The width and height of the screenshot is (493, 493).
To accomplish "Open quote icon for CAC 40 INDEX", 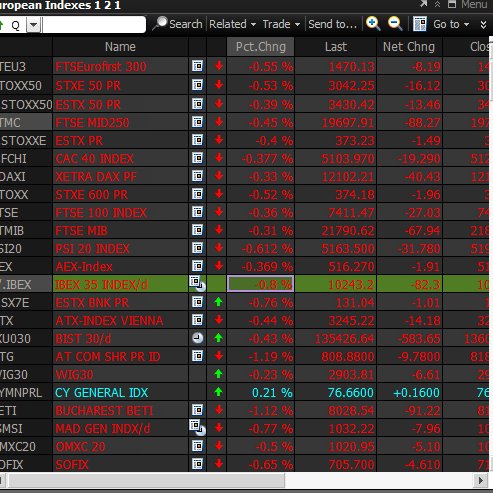I will (197, 158).
